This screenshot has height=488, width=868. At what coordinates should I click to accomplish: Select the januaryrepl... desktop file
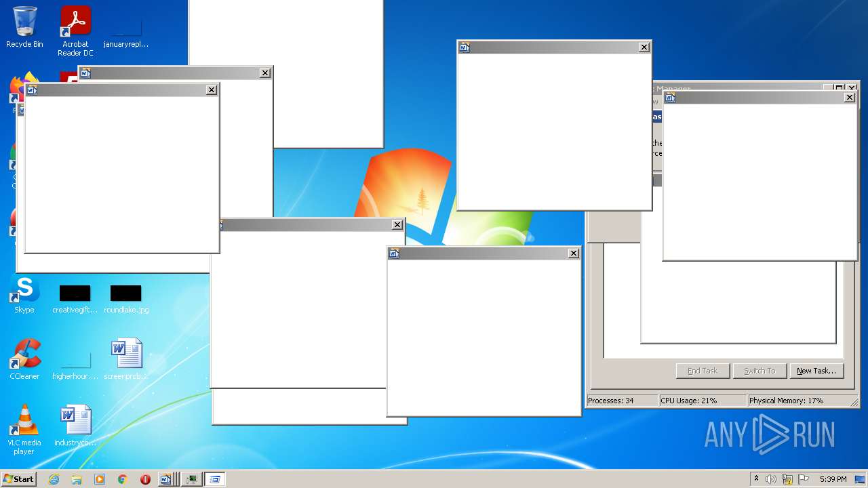coord(126,33)
